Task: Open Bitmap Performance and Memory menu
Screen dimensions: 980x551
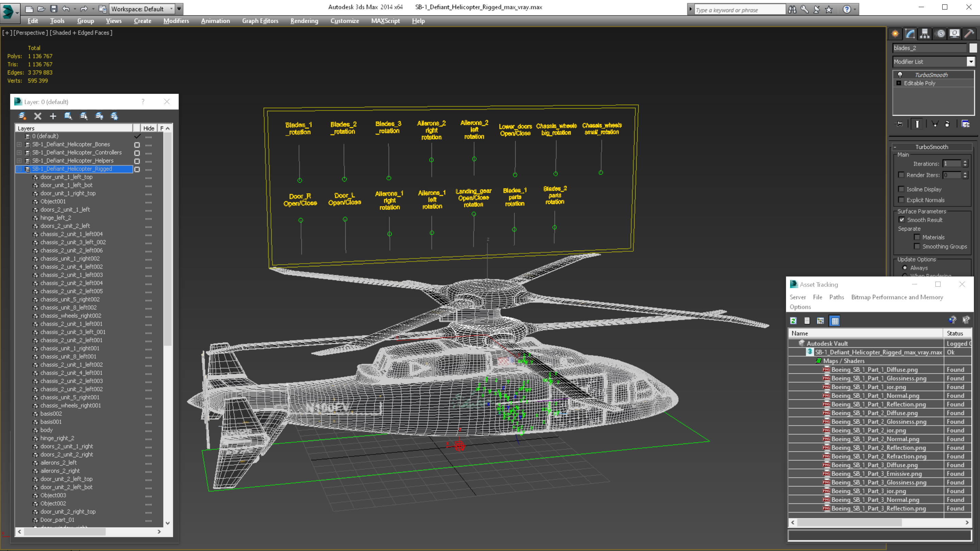Action: click(x=897, y=297)
